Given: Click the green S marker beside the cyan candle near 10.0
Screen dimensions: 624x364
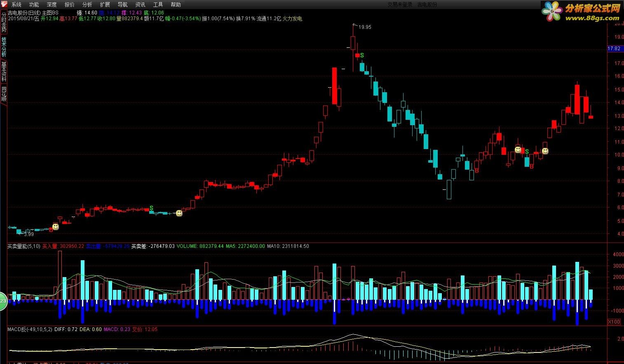Looking at the screenshot, I should [527, 152].
